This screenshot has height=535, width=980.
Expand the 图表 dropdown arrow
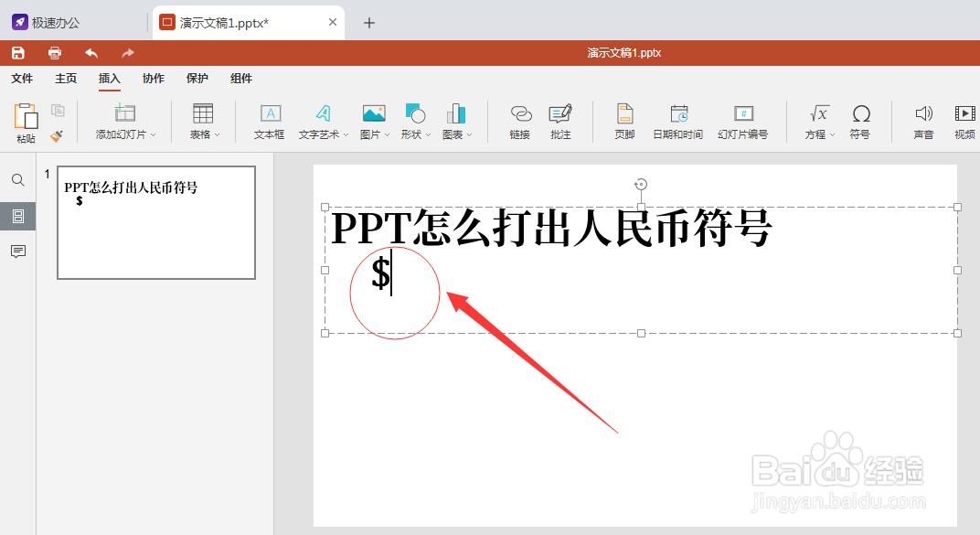coord(469,135)
